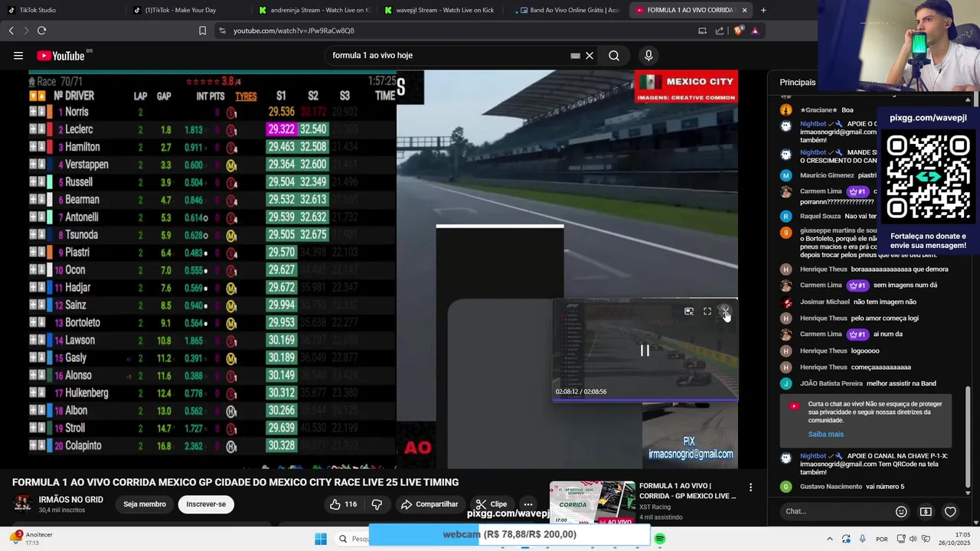Click the cast/screen icon in address bar

pyautogui.click(x=702, y=31)
